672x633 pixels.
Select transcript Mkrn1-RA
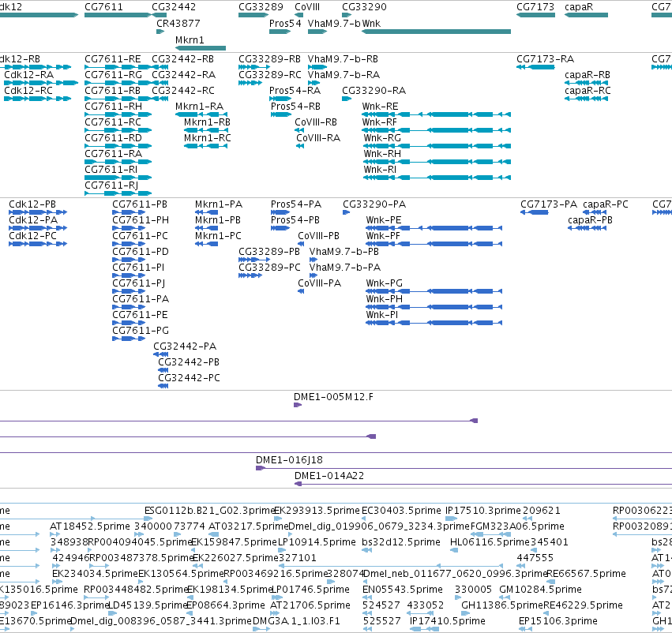tap(199, 107)
